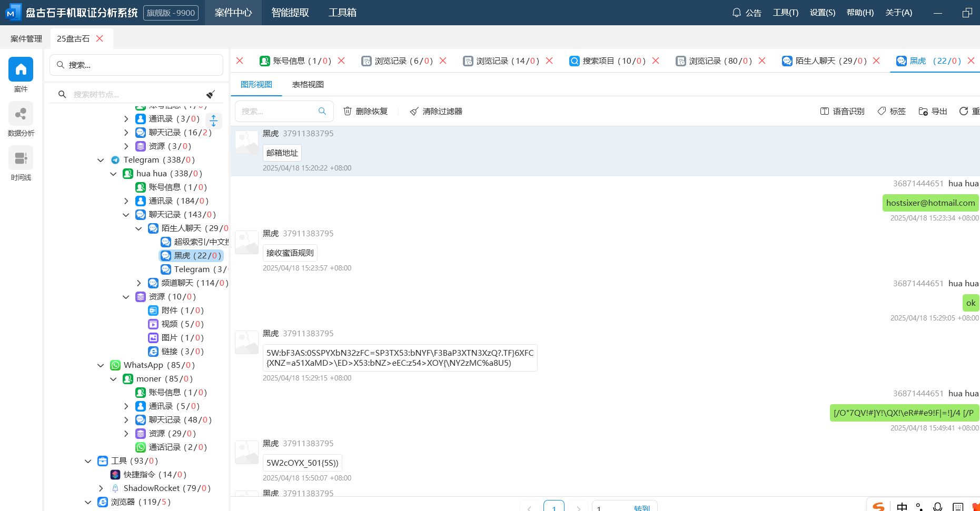Select 链接 (3/0) under 资源
Image resolution: width=980 pixels, height=511 pixels.
click(x=176, y=352)
